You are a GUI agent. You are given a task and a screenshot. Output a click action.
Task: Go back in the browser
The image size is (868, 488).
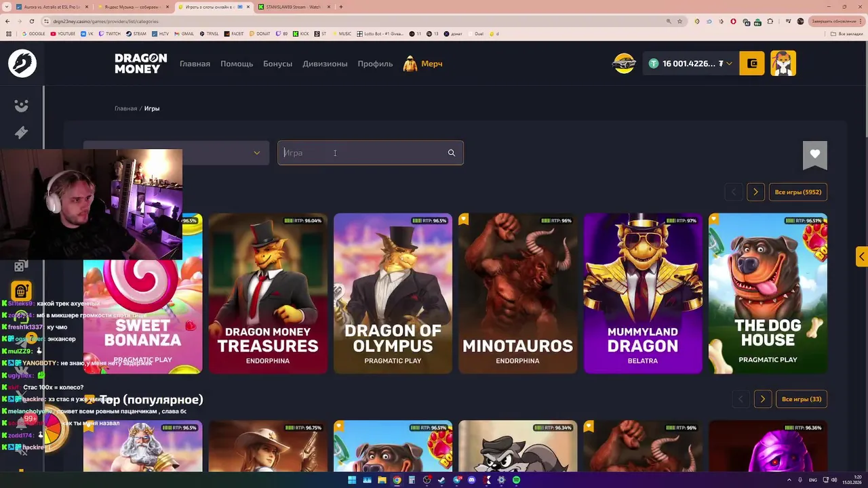7,21
